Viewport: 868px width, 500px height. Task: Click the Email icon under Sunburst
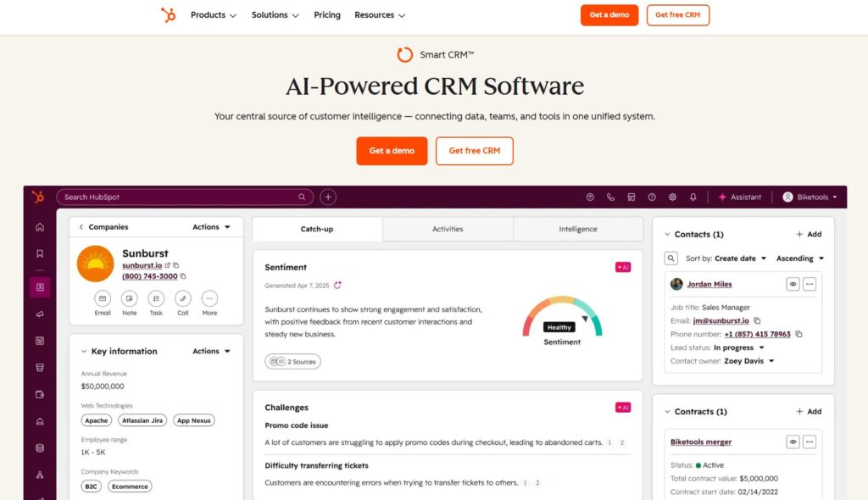[103, 298]
